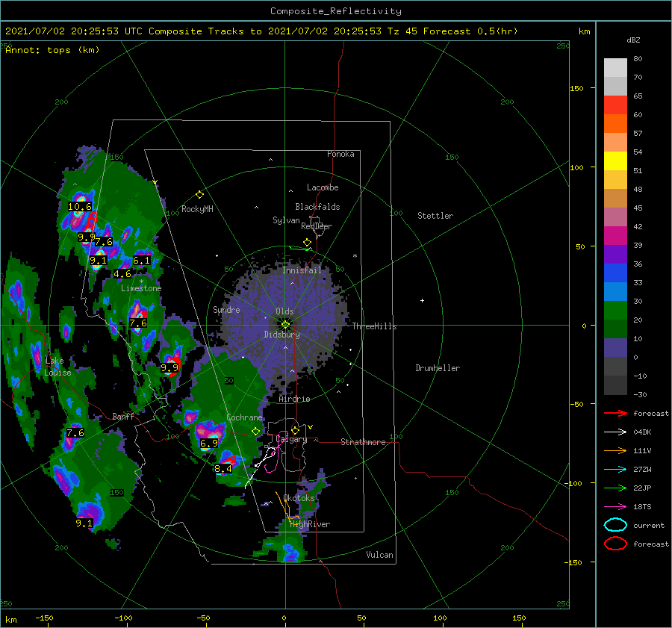This screenshot has width=672, height=628.
Task: Click the RockyMH label
Action: (197, 209)
